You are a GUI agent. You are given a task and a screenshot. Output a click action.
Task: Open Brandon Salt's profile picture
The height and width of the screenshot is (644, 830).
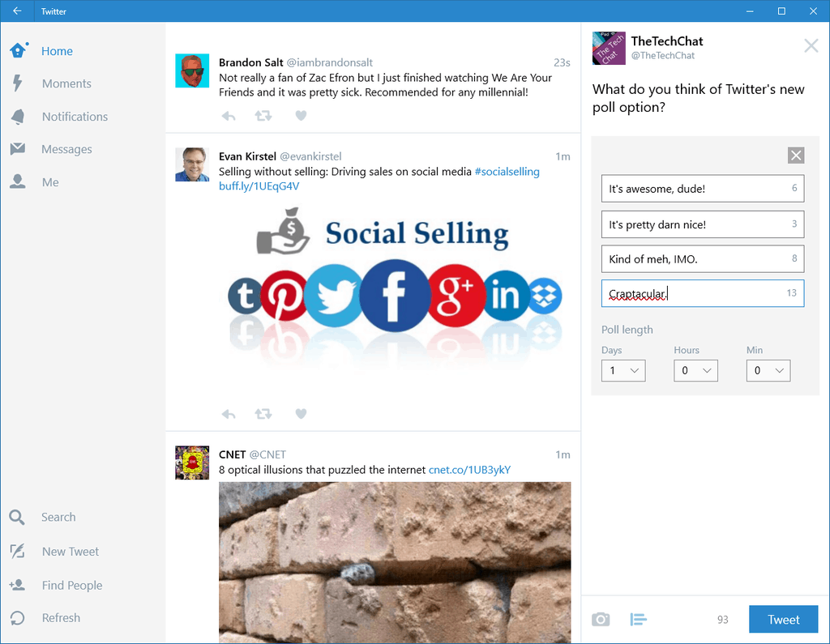(x=192, y=70)
